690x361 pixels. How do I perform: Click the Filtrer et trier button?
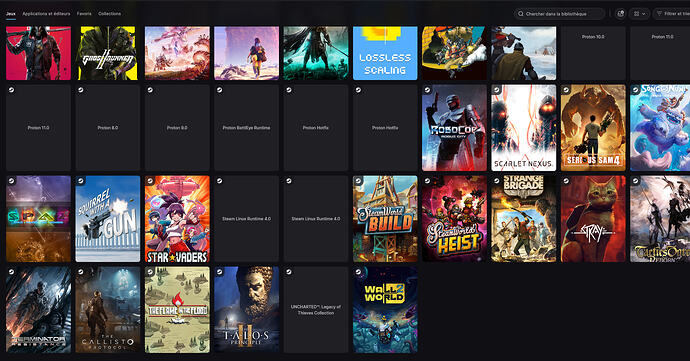coord(672,14)
